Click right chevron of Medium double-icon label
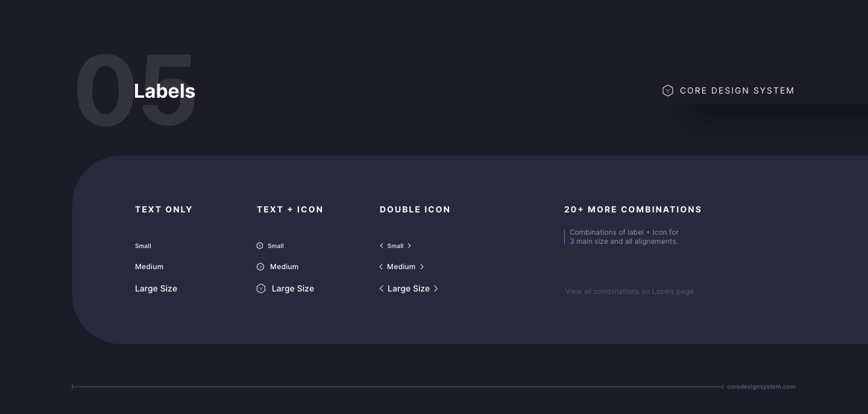This screenshot has width=868, height=414. (x=422, y=267)
